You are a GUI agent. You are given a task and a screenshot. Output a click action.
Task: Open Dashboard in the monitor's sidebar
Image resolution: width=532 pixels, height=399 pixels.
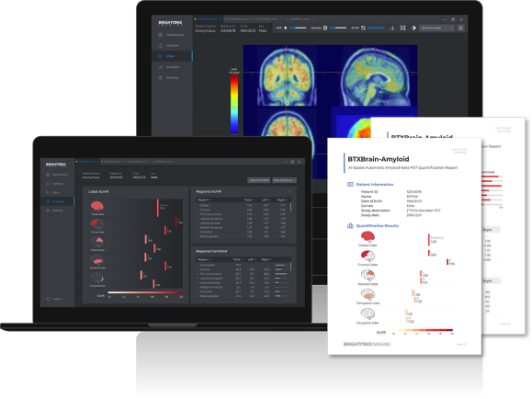(x=172, y=35)
